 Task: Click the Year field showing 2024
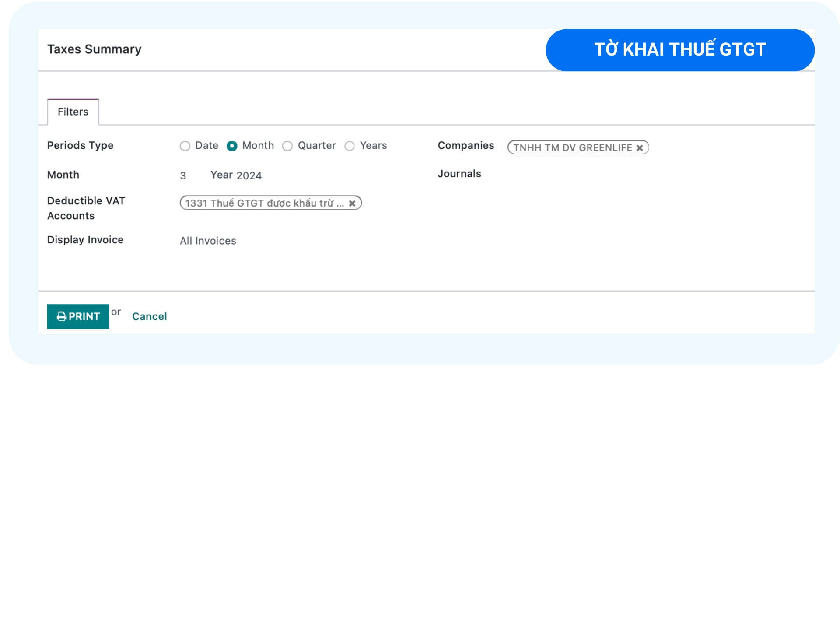point(248,175)
